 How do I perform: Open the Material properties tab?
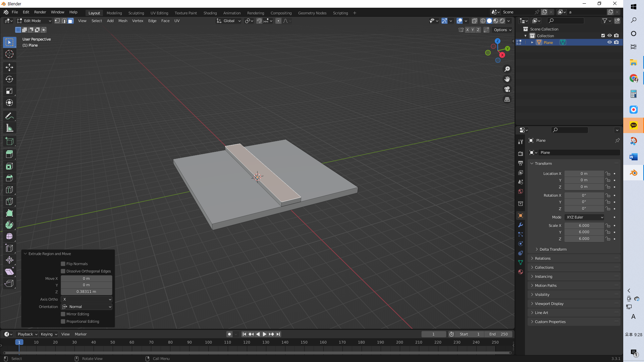[521, 272]
